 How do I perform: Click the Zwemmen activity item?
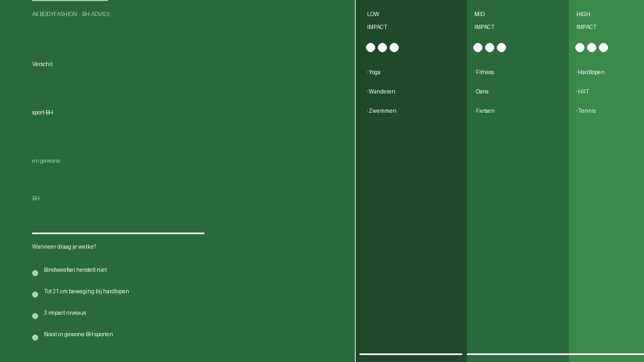[382, 111]
